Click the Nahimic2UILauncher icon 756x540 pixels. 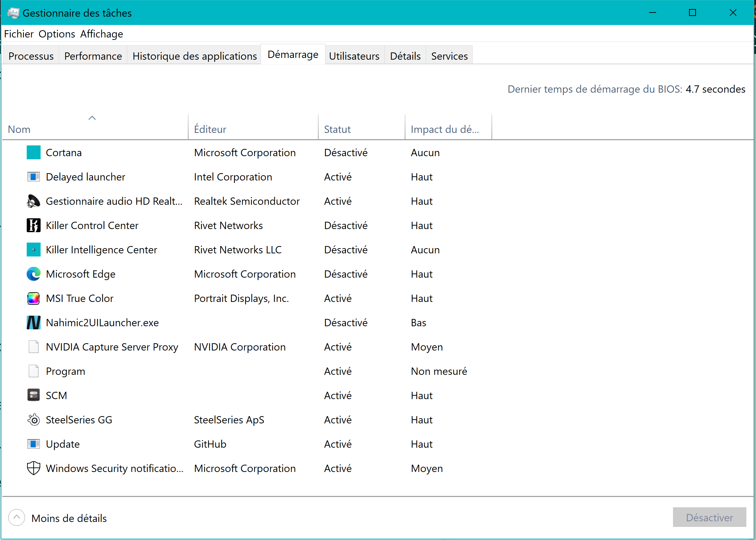(33, 323)
